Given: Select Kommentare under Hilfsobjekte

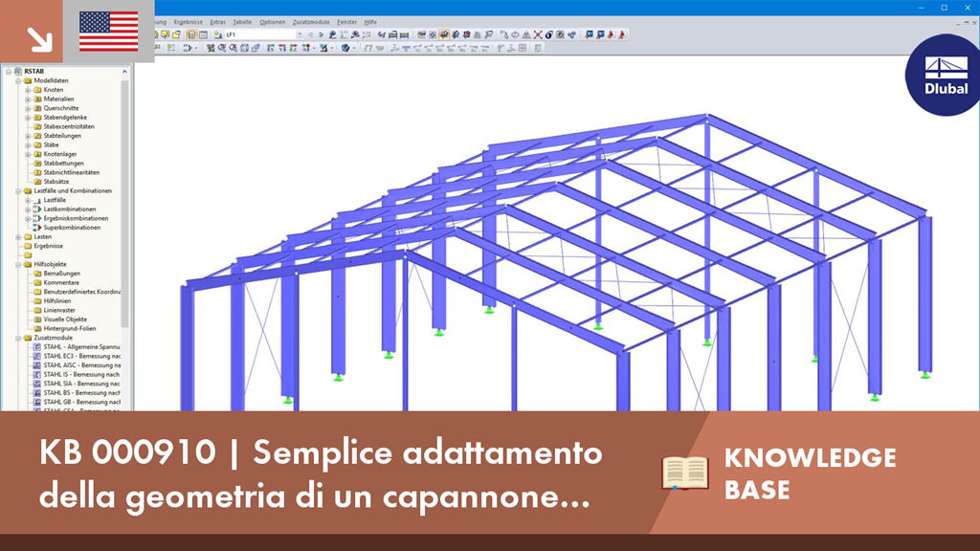Looking at the screenshot, I should pos(61,282).
